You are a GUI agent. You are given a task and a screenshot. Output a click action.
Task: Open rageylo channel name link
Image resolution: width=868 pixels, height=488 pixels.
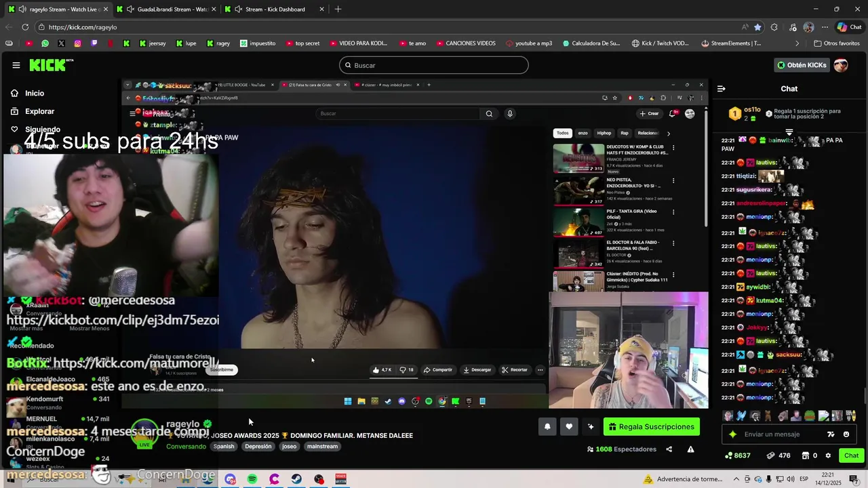pyautogui.click(x=183, y=424)
